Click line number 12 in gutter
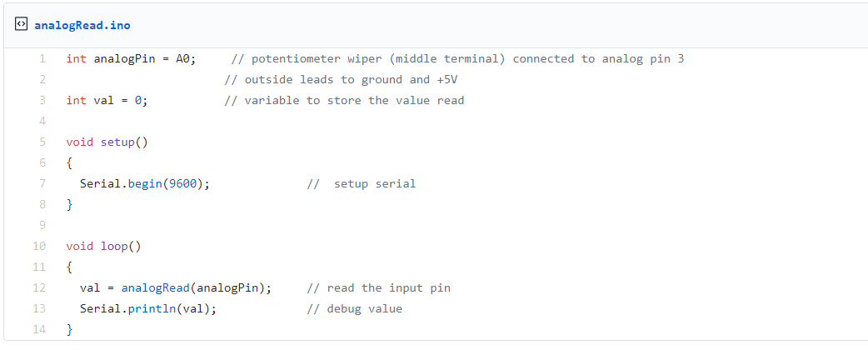This screenshot has width=868, height=350. tap(39, 288)
